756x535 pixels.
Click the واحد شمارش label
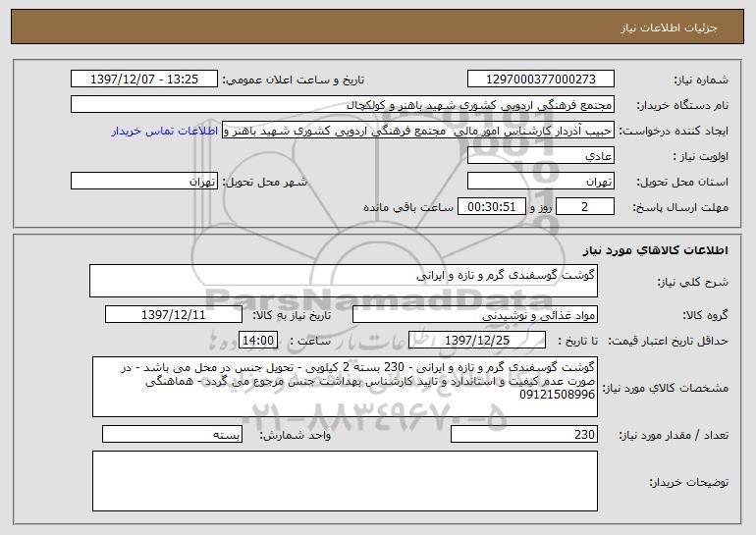click(x=296, y=435)
